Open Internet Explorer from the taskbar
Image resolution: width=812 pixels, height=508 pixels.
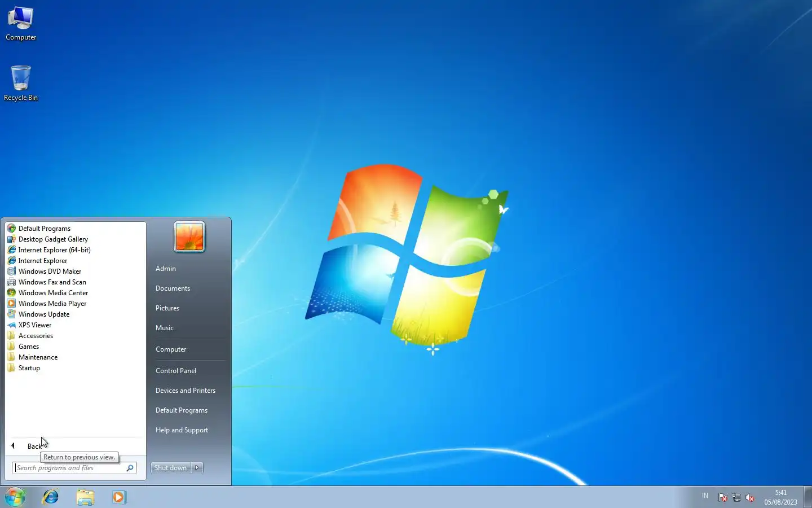coord(51,497)
